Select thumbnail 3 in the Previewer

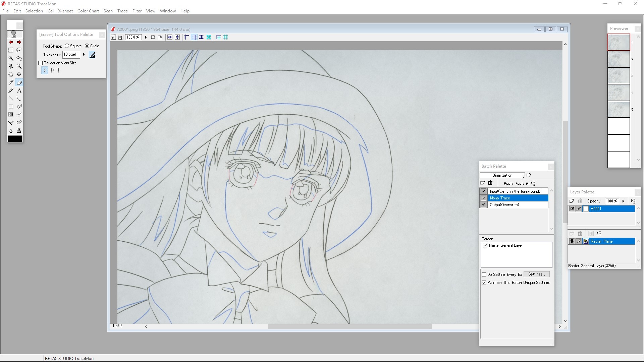(619, 76)
